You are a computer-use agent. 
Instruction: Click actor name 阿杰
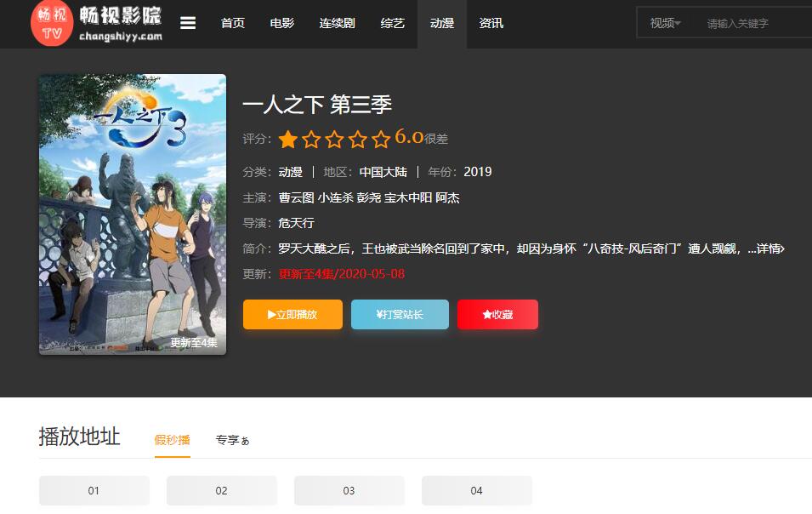point(447,198)
